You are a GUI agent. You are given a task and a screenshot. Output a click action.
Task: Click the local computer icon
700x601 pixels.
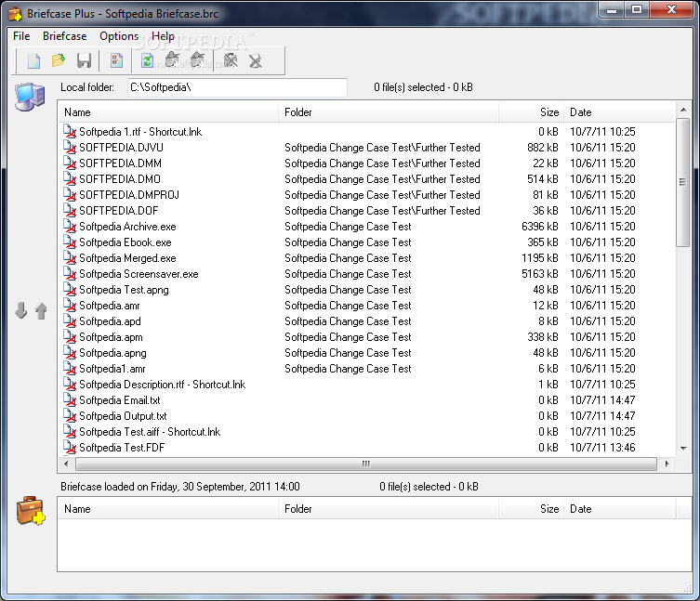30,96
